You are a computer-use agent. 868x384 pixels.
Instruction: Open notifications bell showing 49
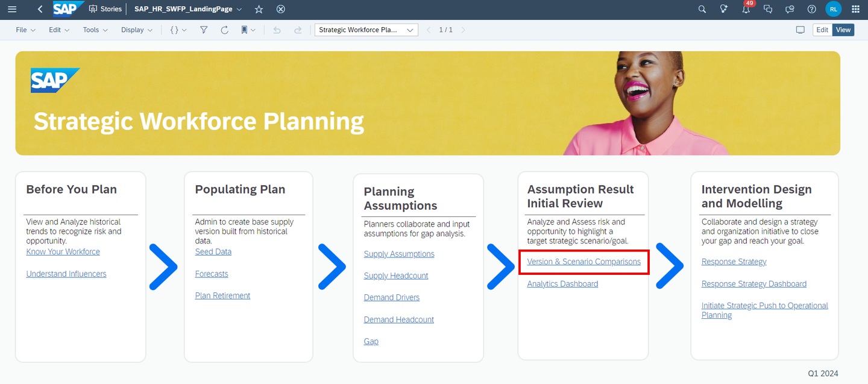click(x=746, y=8)
